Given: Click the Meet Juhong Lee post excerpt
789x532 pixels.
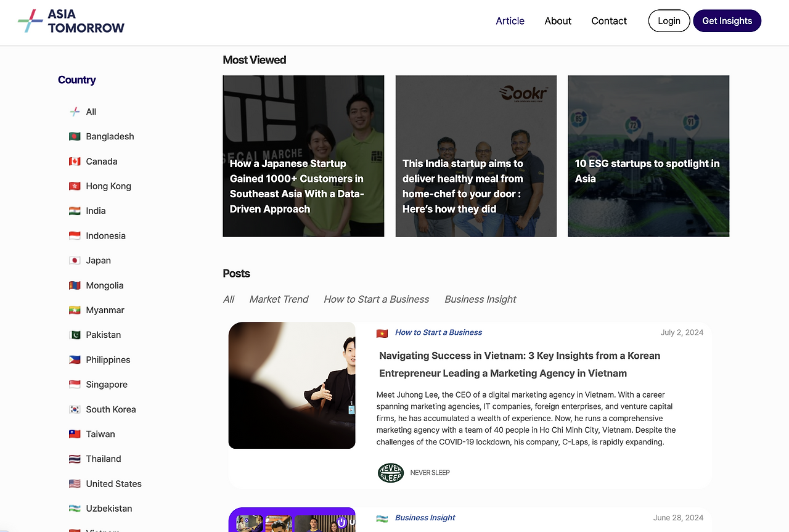Looking at the screenshot, I should tap(526, 419).
